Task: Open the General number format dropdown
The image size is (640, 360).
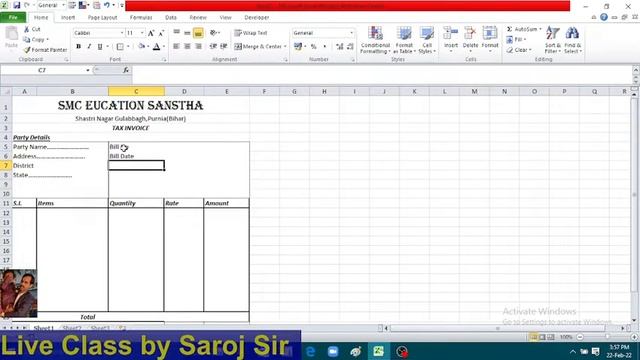Action: coord(351,33)
